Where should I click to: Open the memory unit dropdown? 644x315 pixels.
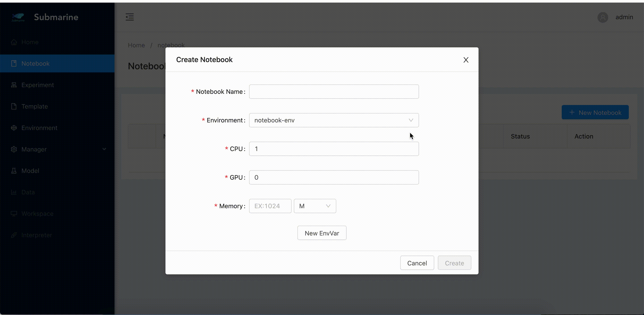pyautogui.click(x=315, y=206)
